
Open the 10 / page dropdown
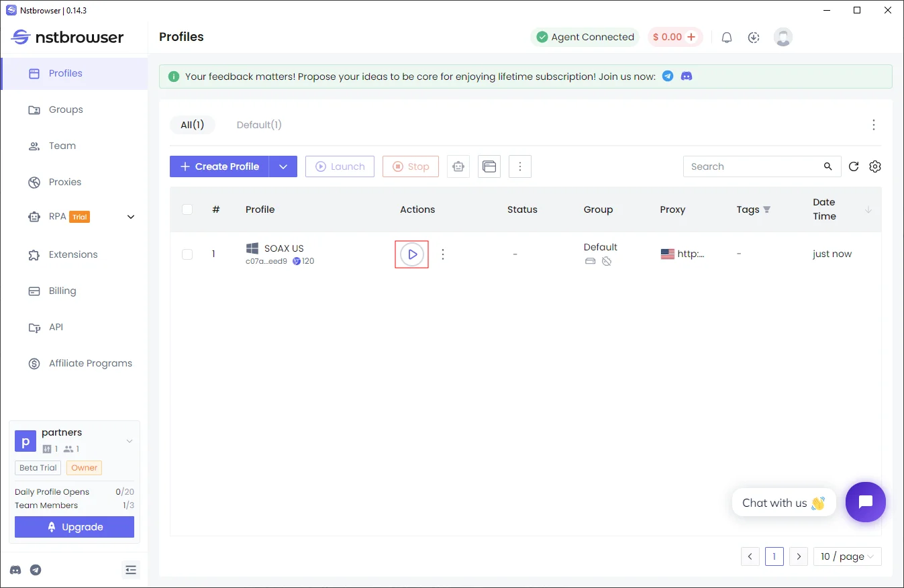pos(847,556)
